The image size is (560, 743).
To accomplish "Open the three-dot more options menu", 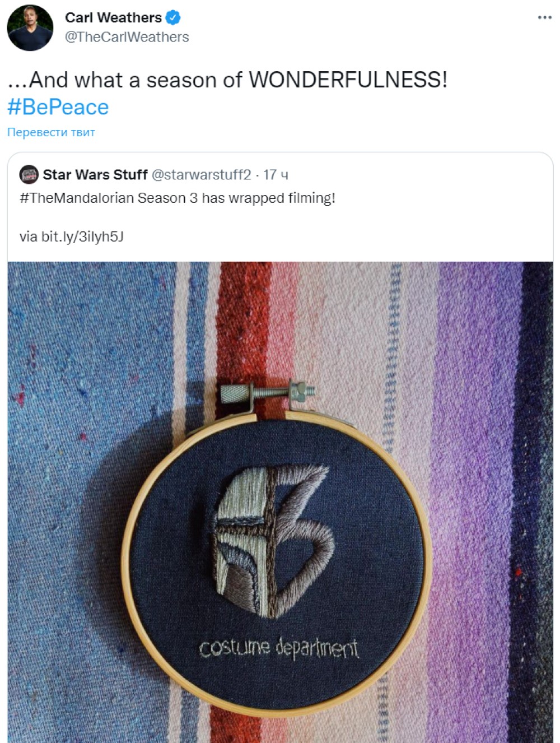I will pyautogui.click(x=544, y=17).
